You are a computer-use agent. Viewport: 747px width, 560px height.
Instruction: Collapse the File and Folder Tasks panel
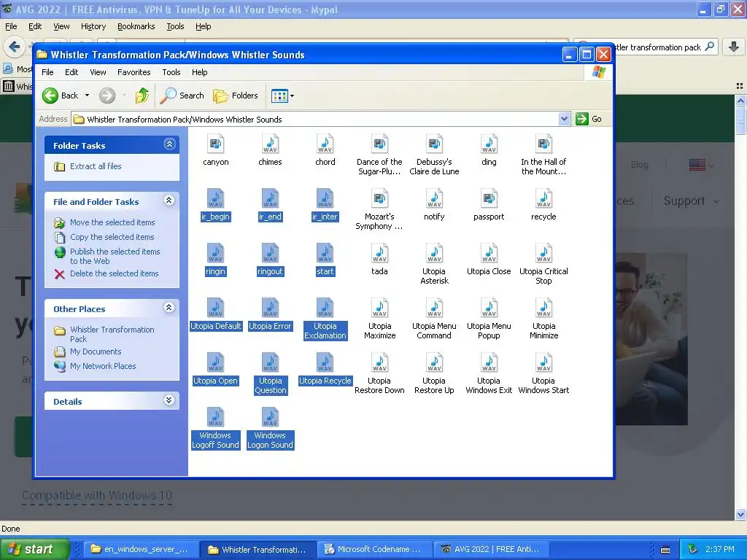coord(169,201)
